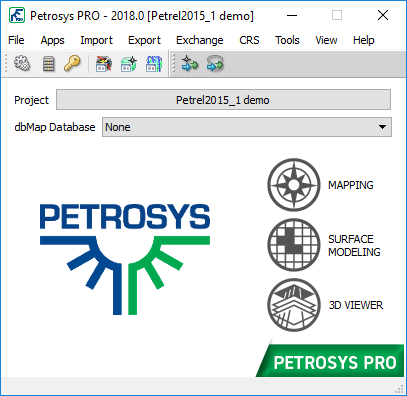
Task: Click the looped arrows exchange icon
Action: tap(215, 63)
